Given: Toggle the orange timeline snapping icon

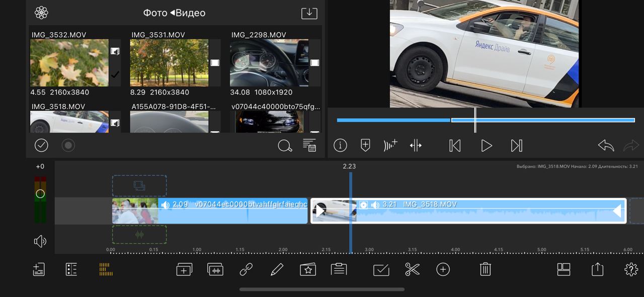Looking at the screenshot, I should pyautogui.click(x=106, y=269).
